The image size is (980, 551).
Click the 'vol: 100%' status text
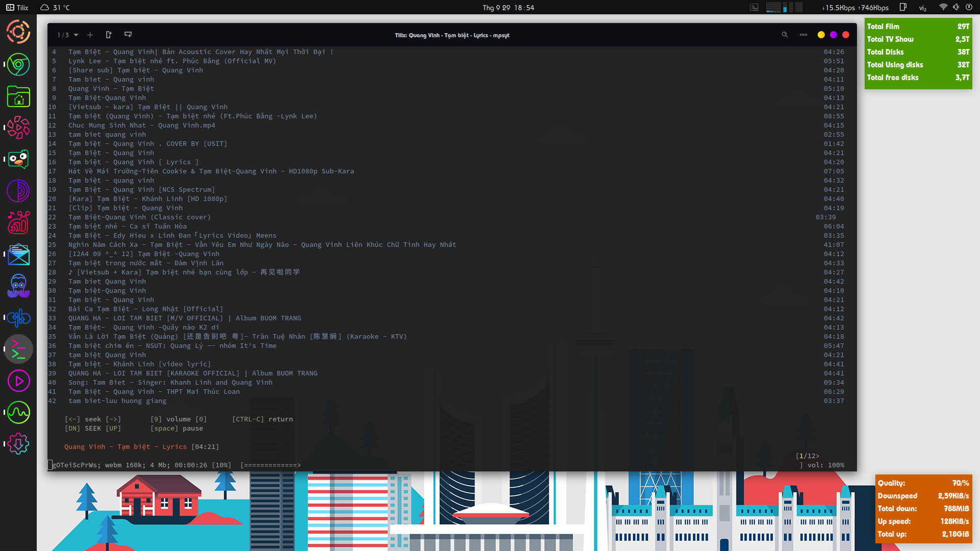tap(825, 465)
